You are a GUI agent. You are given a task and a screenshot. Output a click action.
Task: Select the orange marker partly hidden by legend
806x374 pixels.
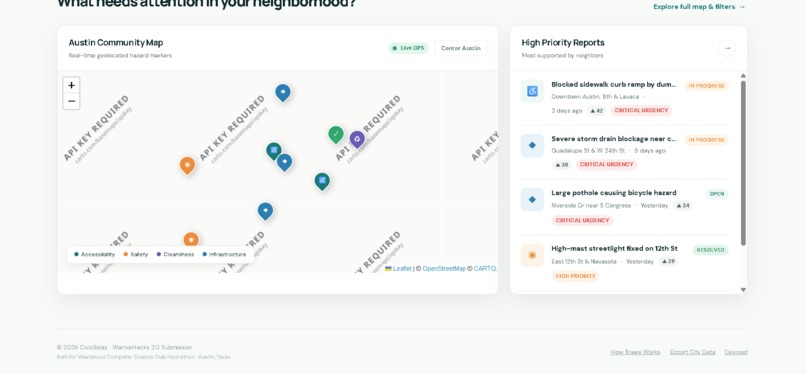[191, 239]
